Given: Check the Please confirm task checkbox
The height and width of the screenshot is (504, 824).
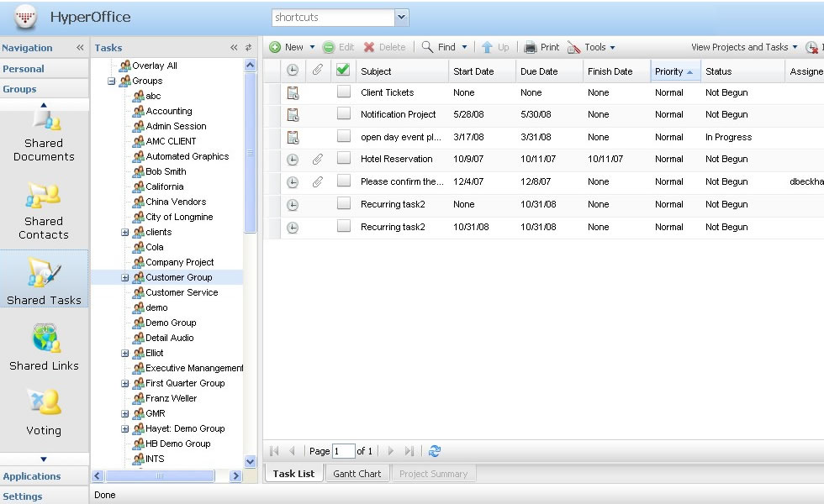Looking at the screenshot, I should click(344, 181).
